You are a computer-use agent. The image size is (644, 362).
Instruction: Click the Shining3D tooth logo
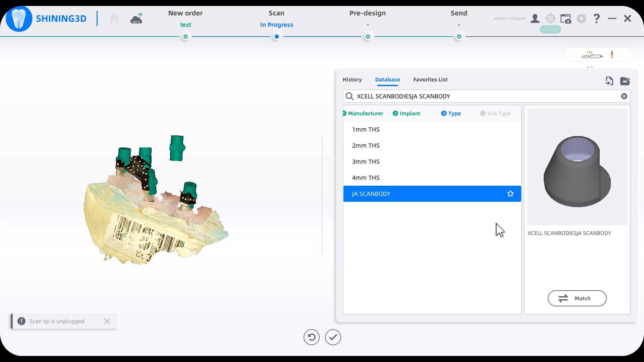click(19, 19)
